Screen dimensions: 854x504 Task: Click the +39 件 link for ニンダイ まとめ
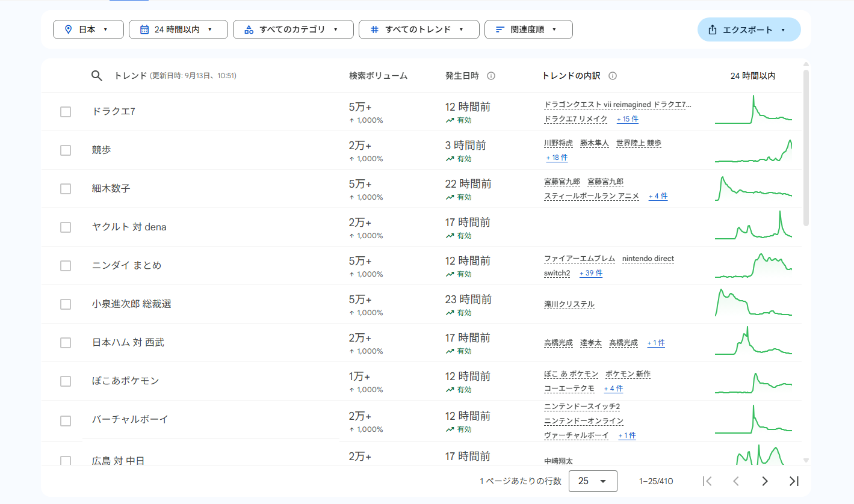pyautogui.click(x=591, y=273)
